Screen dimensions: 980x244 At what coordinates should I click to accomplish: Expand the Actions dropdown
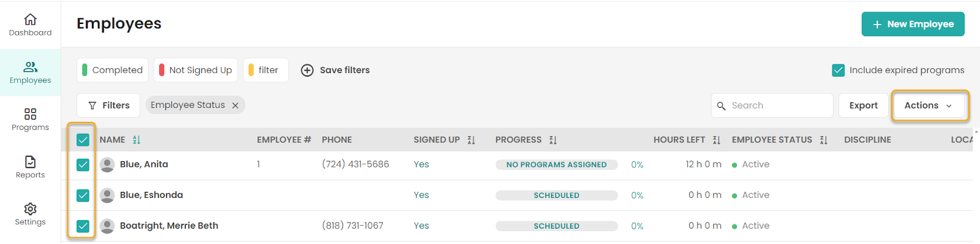pyautogui.click(x=929, y=105)
